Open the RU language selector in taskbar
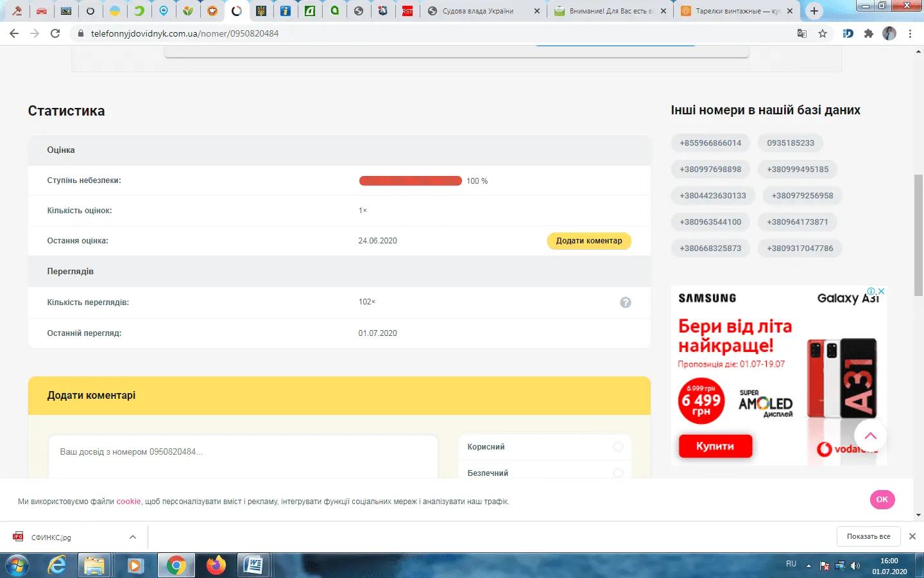 791,564
